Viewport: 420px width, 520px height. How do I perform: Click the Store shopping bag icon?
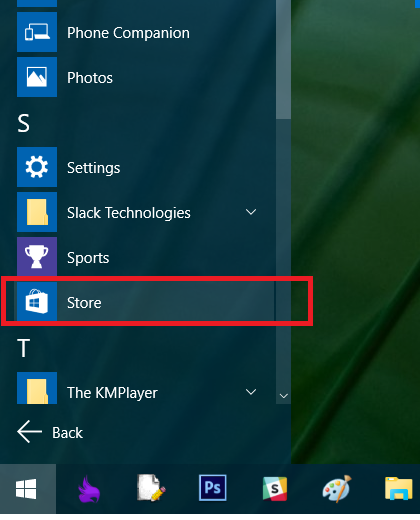pos(37,302)
